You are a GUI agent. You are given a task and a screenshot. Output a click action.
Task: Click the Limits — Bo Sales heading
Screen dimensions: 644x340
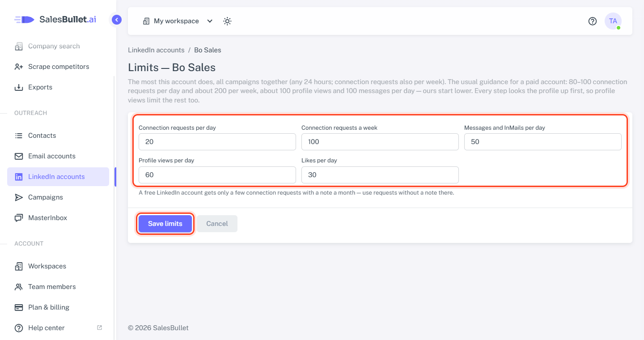[x=172, y=68]
